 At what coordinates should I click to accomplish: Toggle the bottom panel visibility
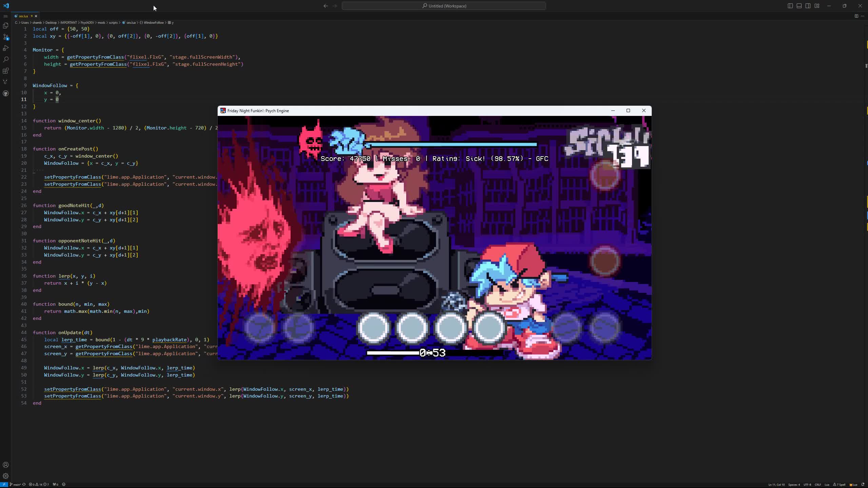coord(799,5)
